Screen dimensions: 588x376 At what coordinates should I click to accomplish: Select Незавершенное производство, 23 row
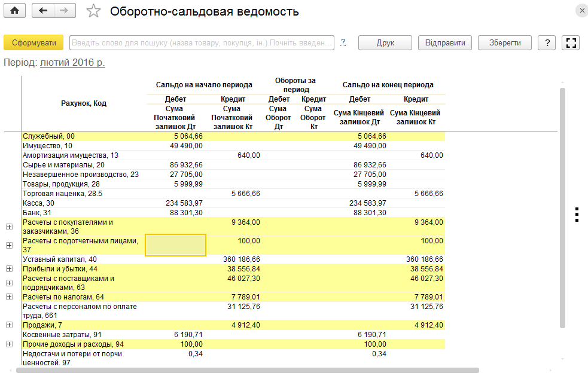click(233, 175)
